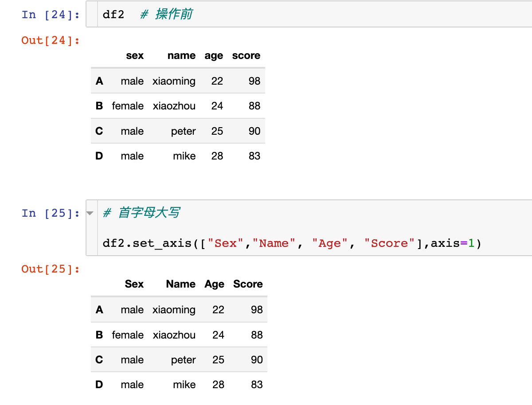The height and width of the screenshot is (405, 532).
Task: Select the In [24] prompt label
Action: (51, 15)
